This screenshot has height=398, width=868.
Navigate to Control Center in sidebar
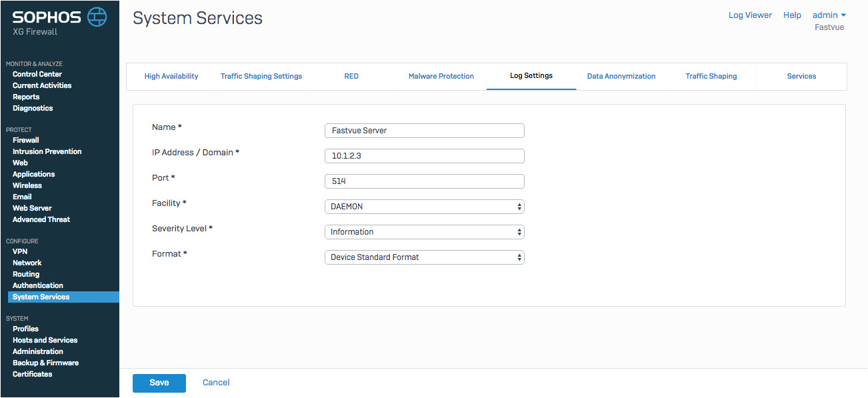37,74
